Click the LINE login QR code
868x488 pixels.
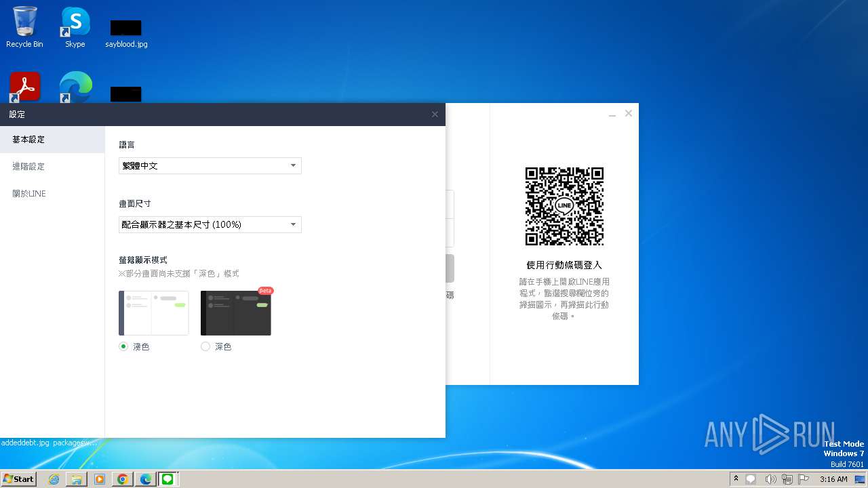pyautogui.click(x=564, y=206)
